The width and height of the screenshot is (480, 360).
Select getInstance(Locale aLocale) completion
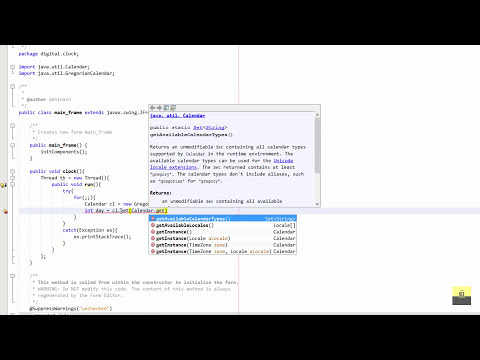pos(223,238)
